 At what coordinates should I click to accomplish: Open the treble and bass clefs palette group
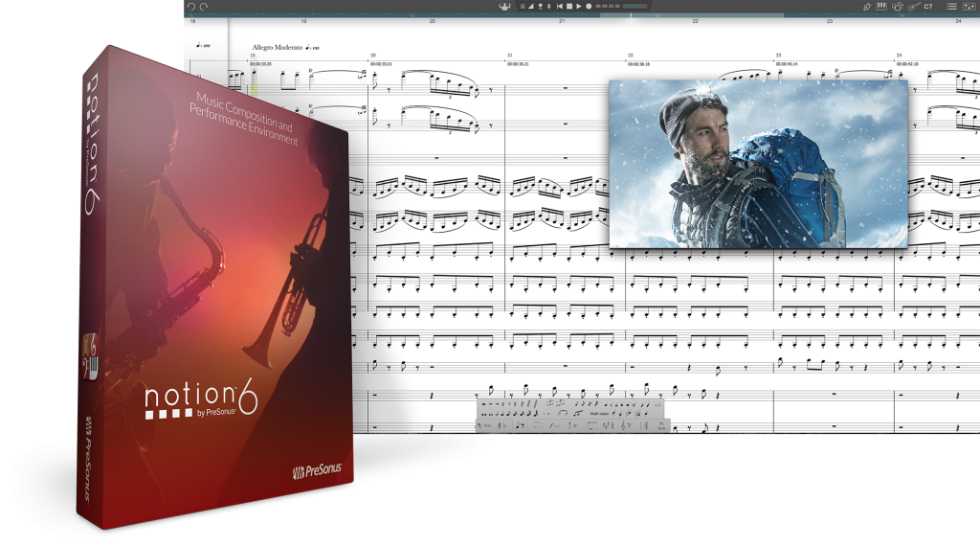(x=626, y=425)
